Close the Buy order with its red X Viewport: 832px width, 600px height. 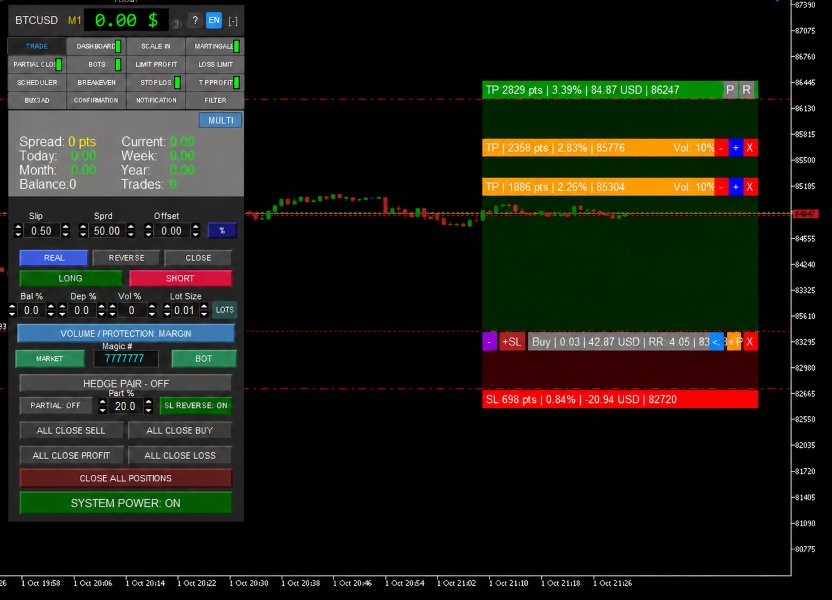tap(750, 342)
